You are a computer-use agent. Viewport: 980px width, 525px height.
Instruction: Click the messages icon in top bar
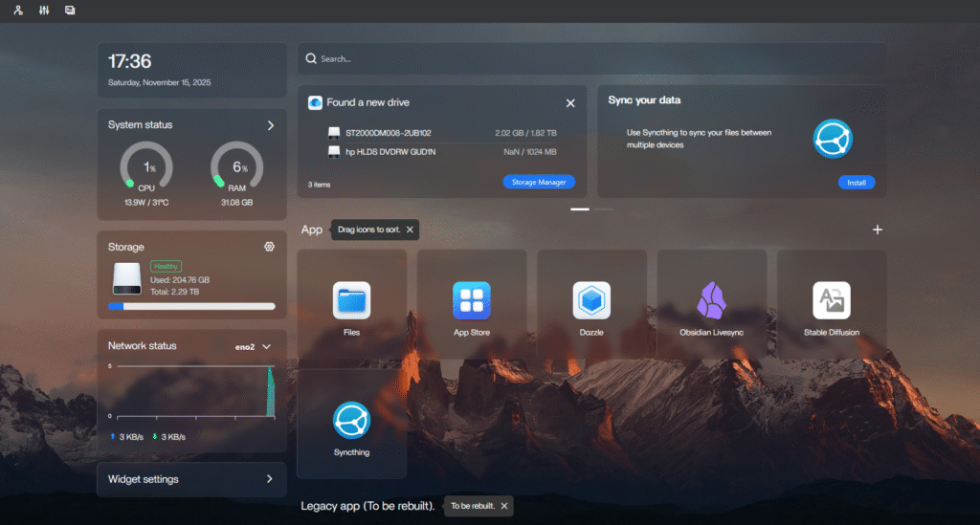(x=69, y=11)
